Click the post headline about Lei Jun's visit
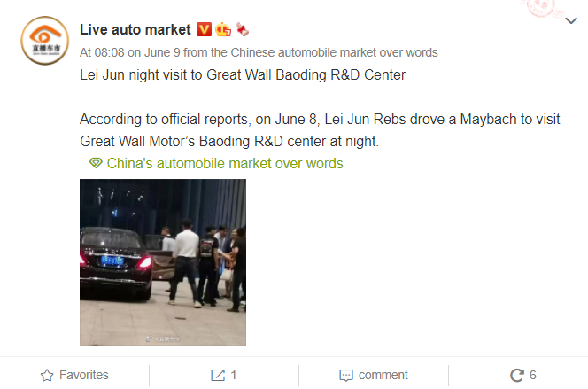Viewport: 588px width, 389px height. click(x=242, y=75)
